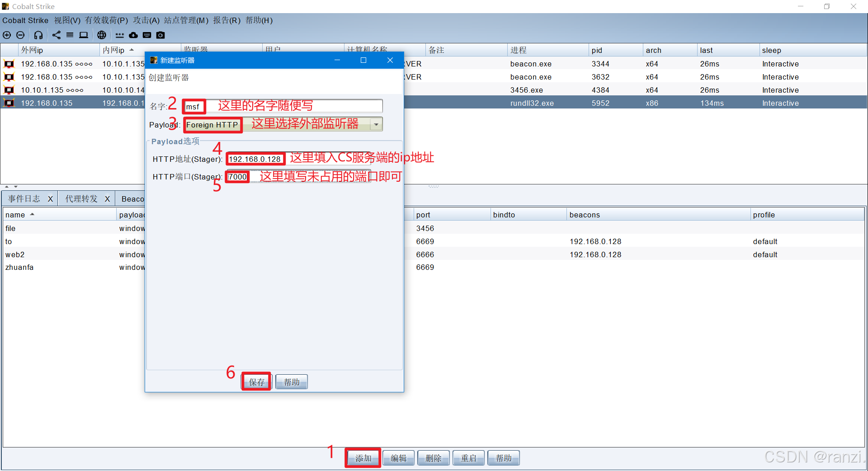The height and width of the screenshot is (471, 868).
Task: Sort sessions by pid column header
Action: [x=615, y=50]
